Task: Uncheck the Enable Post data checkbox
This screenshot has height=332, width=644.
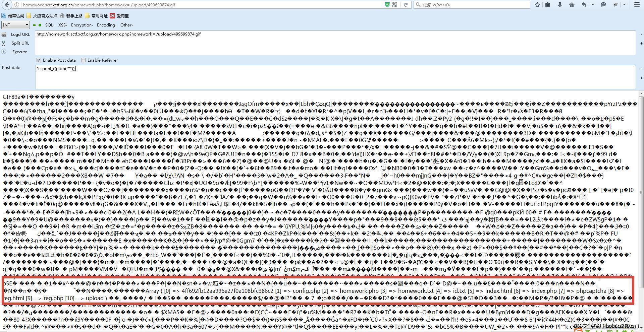Action: [x=39, y=60]
